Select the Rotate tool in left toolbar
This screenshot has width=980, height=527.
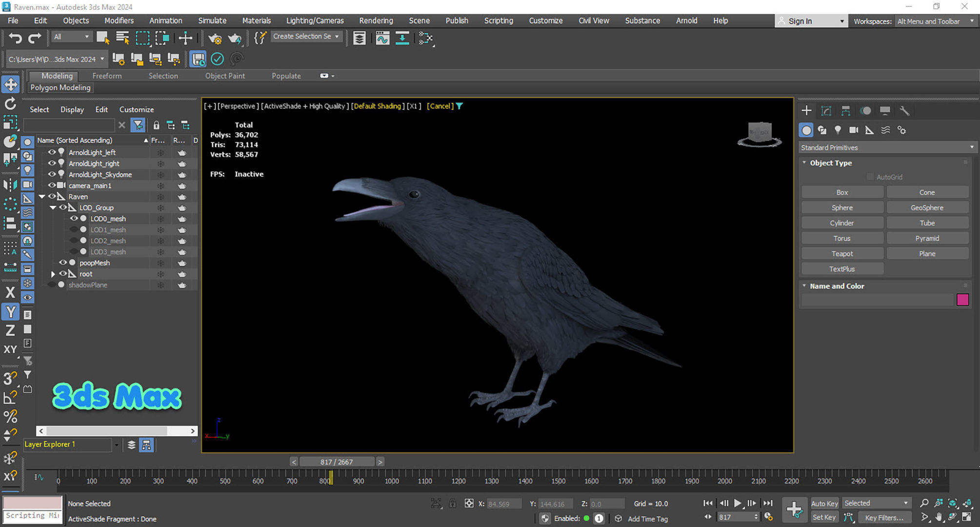coord(10,103)
